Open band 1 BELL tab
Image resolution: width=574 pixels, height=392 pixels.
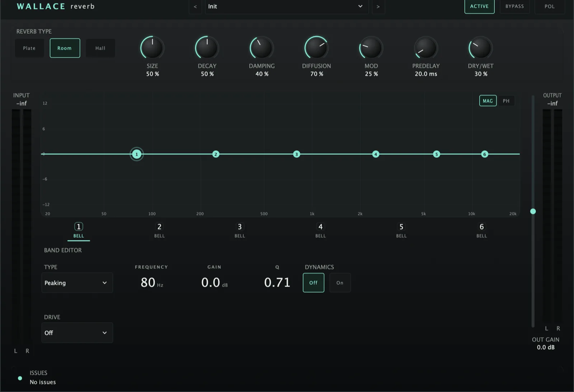coord(79,231)
